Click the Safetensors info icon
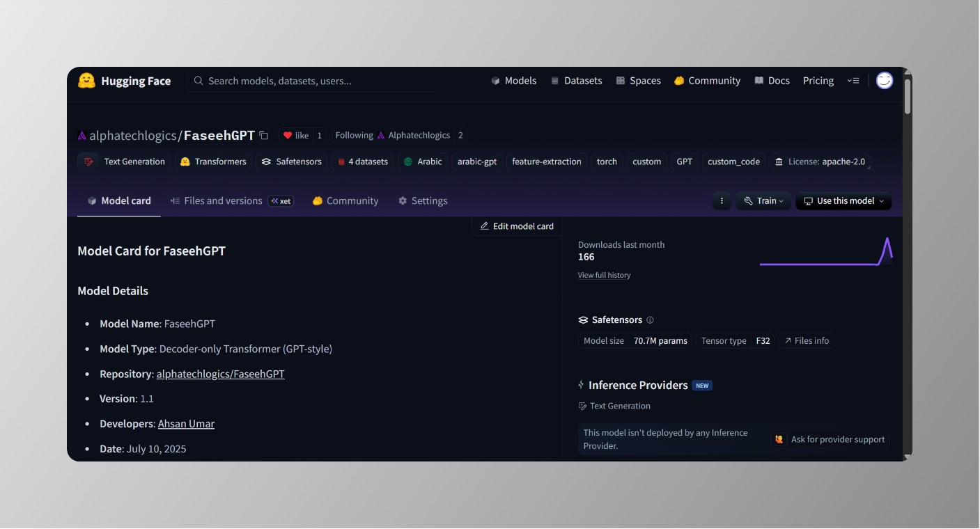980x529 pixels. click(x=651, y=320)
